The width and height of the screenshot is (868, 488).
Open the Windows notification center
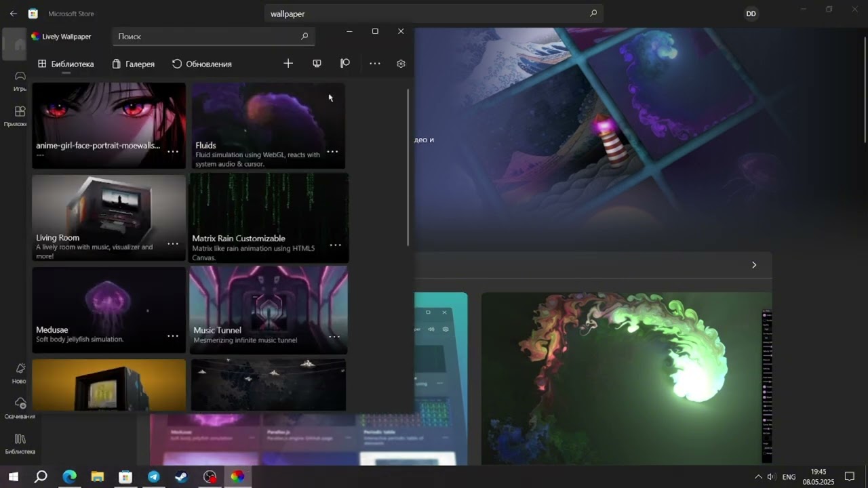click(849, 476)
